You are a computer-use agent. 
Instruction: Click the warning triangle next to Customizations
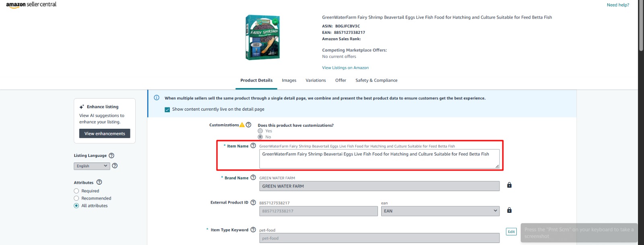[x=242, y=125]
